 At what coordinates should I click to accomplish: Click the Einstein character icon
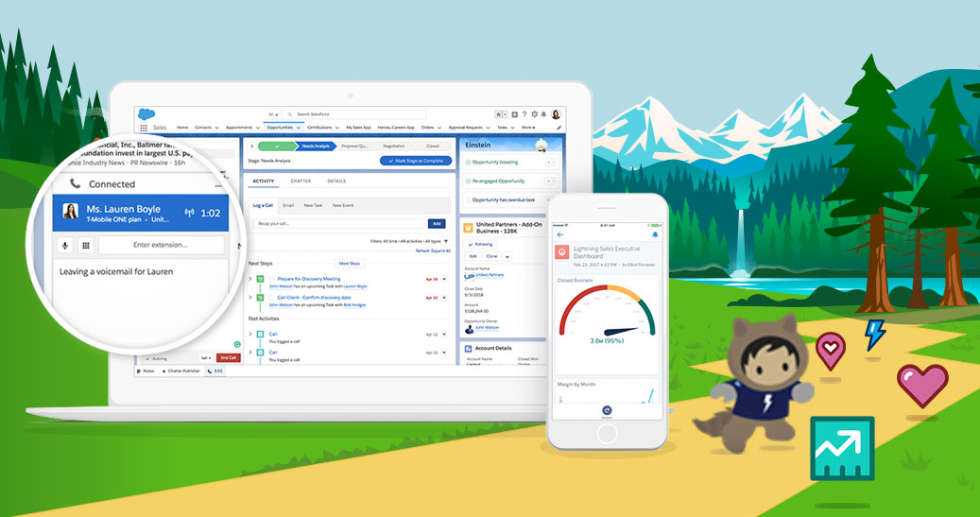(x=542, y=145)
